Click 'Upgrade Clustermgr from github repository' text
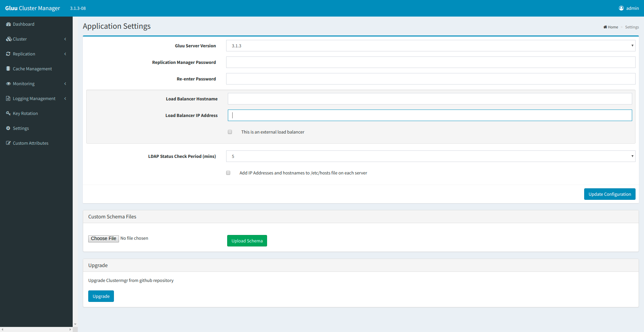The height and width of the screenshot is (332, 644). pos(131,281)
